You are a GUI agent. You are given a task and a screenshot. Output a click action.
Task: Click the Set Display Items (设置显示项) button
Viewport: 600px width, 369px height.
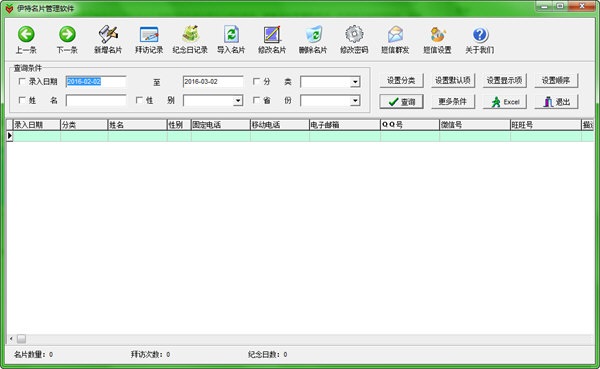pyautogui.click(x=504, y=80)
